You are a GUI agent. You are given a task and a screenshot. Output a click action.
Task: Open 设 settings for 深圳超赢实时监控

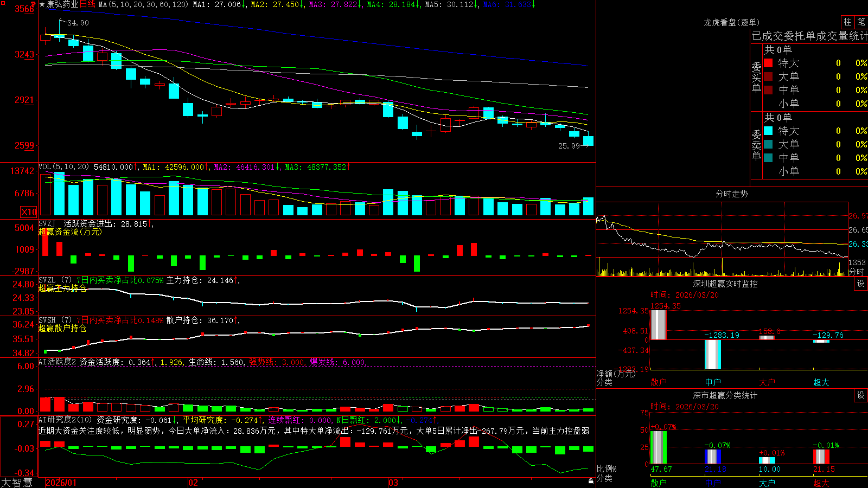tap(861, 284)
